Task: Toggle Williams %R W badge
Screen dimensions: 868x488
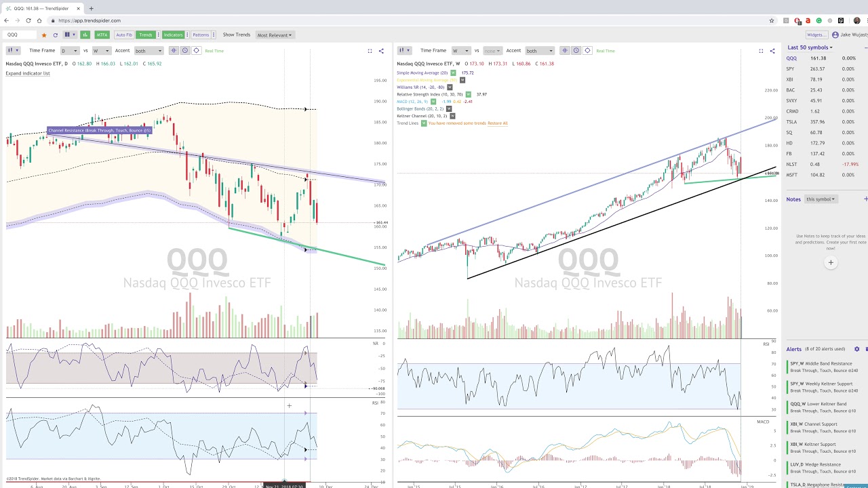Action: click(450, 87)
